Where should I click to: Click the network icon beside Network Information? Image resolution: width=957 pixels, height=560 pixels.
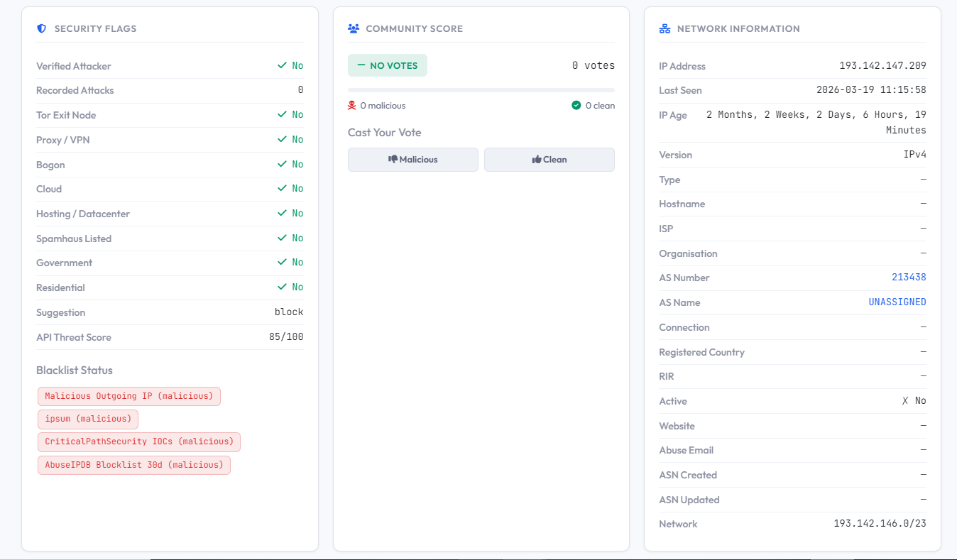point(665,29)
